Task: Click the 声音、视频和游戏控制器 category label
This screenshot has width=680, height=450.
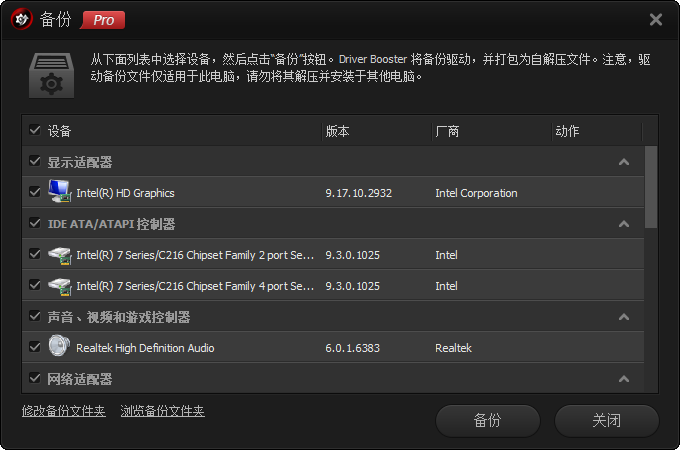Action: [119, 317]
